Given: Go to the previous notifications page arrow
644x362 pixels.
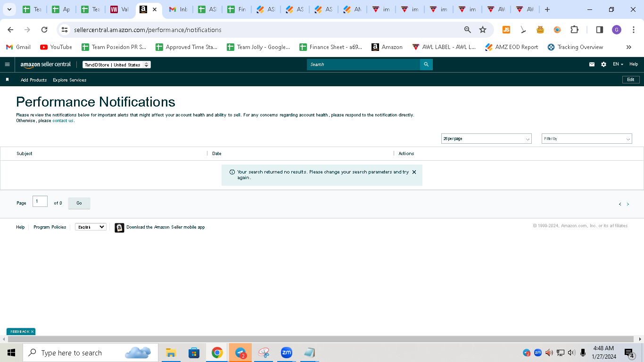Looking at the screenshot, I should 620,204.
